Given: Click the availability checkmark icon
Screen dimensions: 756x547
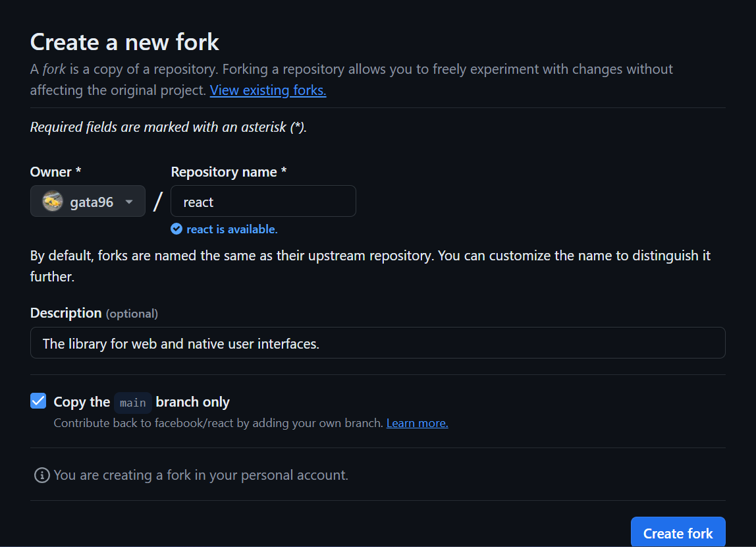Looking at the screenshot, I should coord(176,229).
